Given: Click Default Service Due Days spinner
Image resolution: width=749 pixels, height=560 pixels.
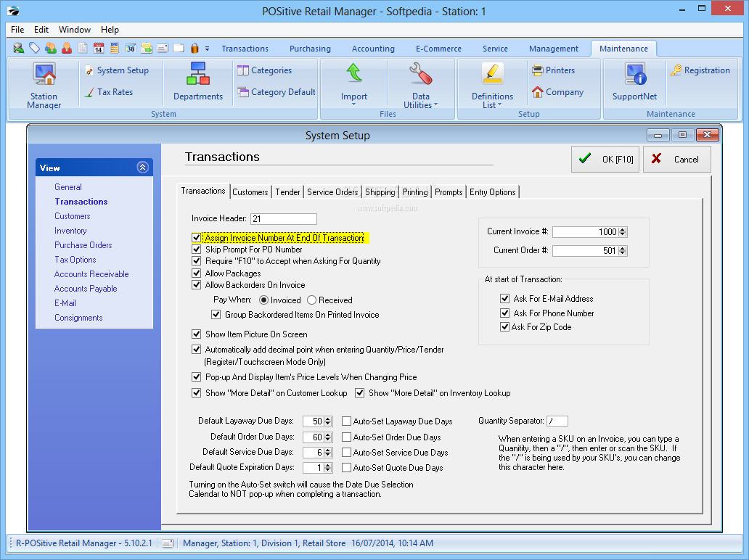Looking at the screenshot, I should pos(328,452).
